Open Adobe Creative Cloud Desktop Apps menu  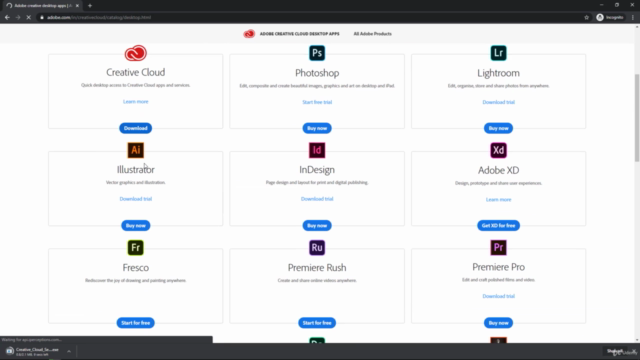(299, 34)
